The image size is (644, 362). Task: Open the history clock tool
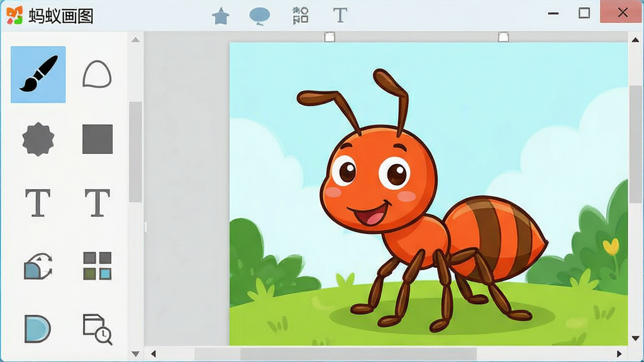(97, 329)
